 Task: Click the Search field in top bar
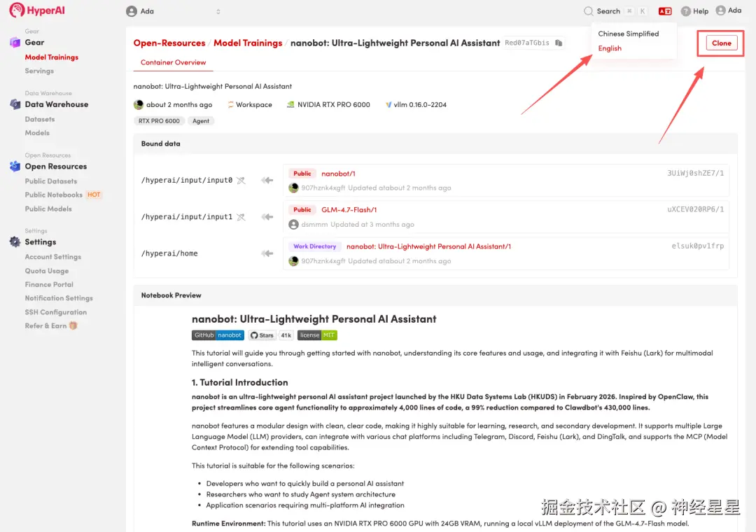tap(615, 11)
